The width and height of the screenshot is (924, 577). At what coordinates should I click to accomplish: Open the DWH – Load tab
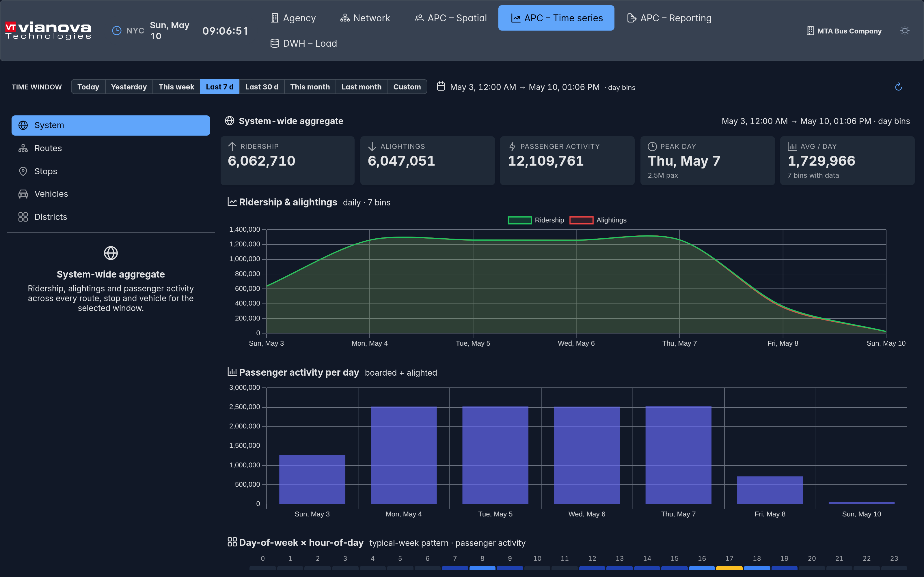pos(303,44)
